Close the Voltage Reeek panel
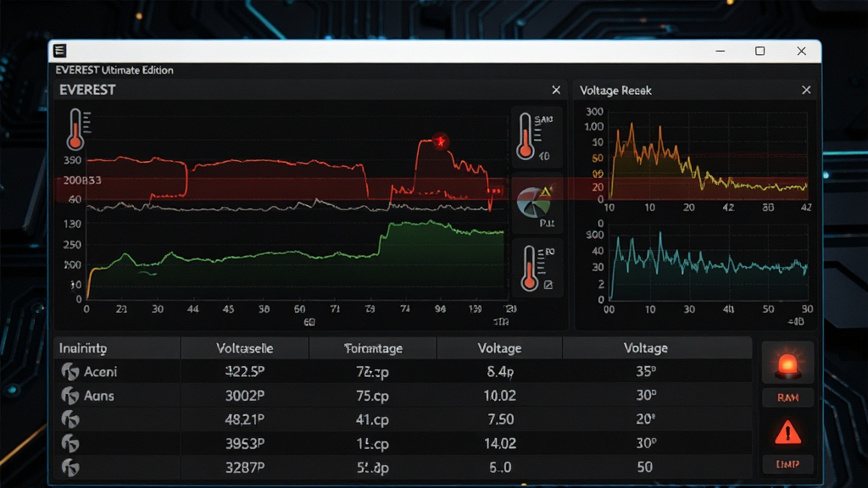The image size is (868, 488). pos(806,90)
